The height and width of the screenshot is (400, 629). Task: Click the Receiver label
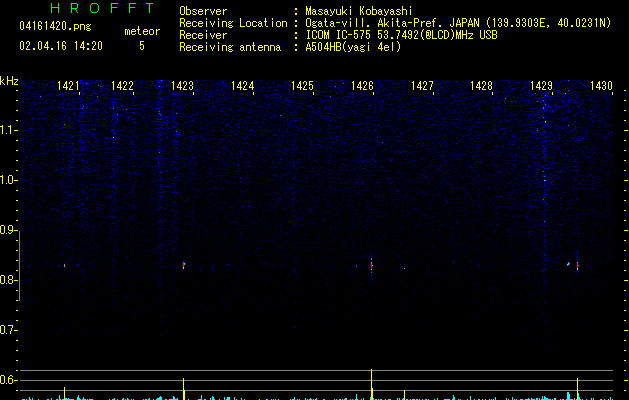pyautogui.click(x=203, y=35)
